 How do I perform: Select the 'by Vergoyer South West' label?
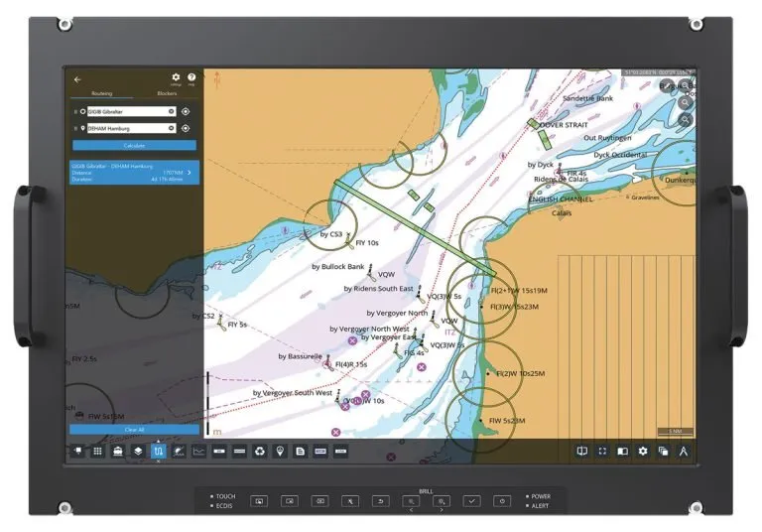[x=293, y=392]
